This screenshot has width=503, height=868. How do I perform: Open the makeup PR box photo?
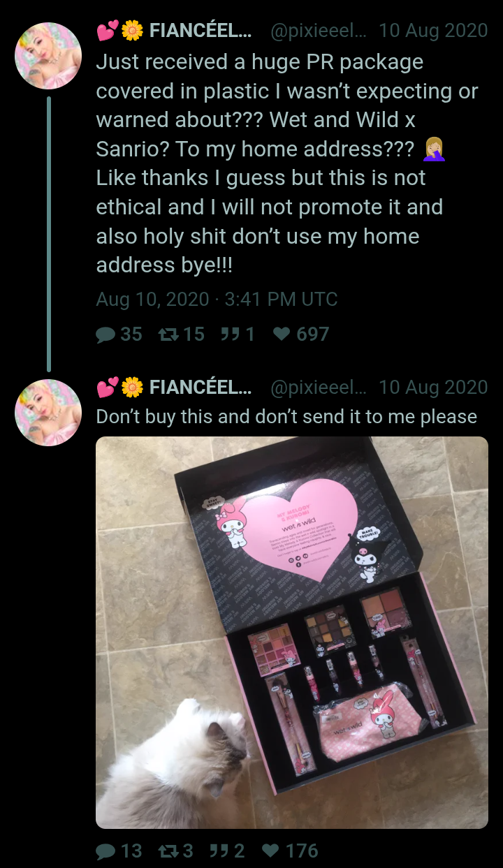pyautogui.click(x=292, y=633)
